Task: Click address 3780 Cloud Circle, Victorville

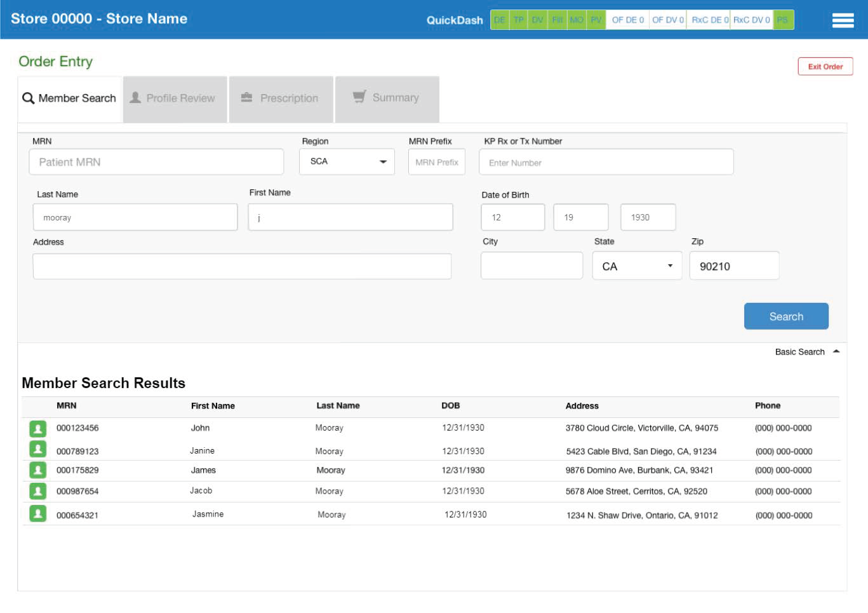Action: tap(642, 428)
